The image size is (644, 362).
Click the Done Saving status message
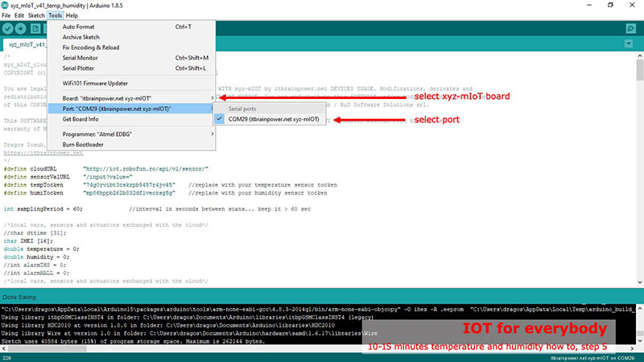point(19,297)
